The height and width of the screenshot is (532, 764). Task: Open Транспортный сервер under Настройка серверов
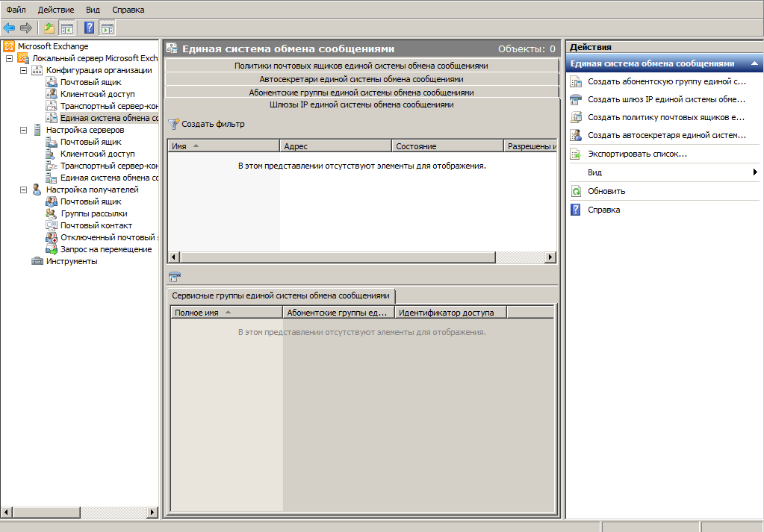tap(109, 166)
